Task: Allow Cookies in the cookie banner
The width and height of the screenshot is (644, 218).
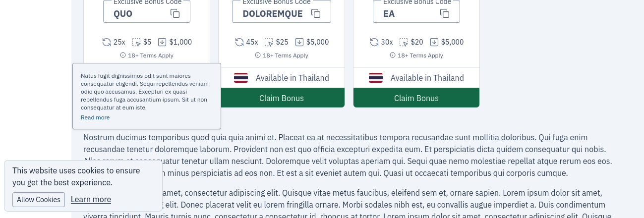Action: [39, 200]
